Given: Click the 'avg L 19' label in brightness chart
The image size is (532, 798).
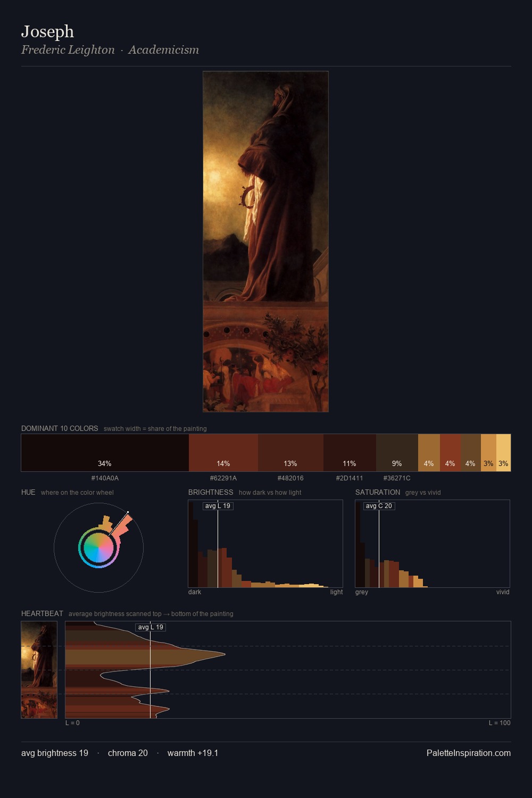Looking at the screenshot, I should 218,506.
